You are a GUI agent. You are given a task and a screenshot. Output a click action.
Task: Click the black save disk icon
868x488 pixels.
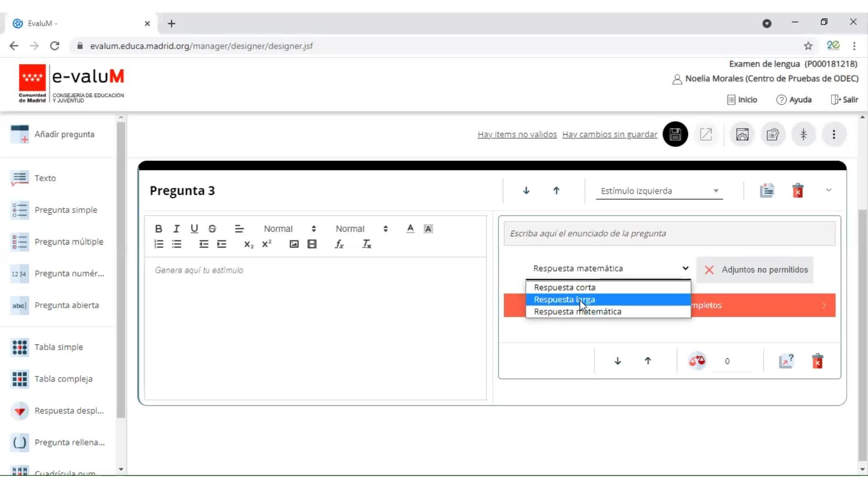coord(675,134)
